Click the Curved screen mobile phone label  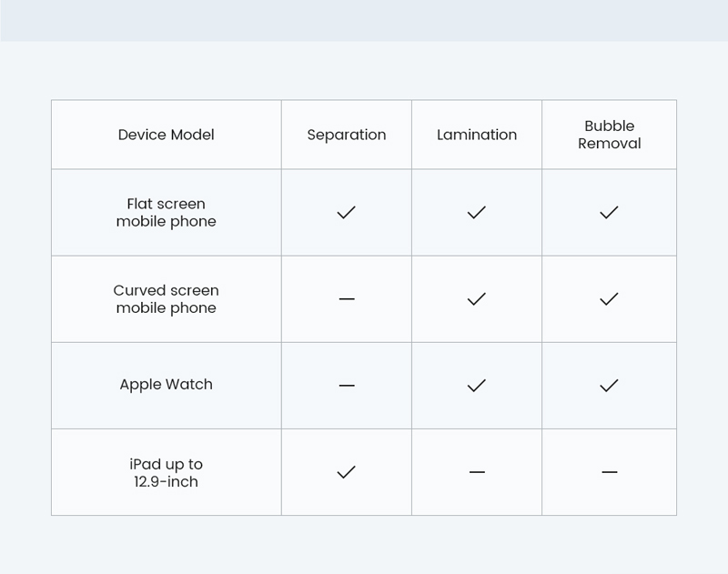point(167,299)
